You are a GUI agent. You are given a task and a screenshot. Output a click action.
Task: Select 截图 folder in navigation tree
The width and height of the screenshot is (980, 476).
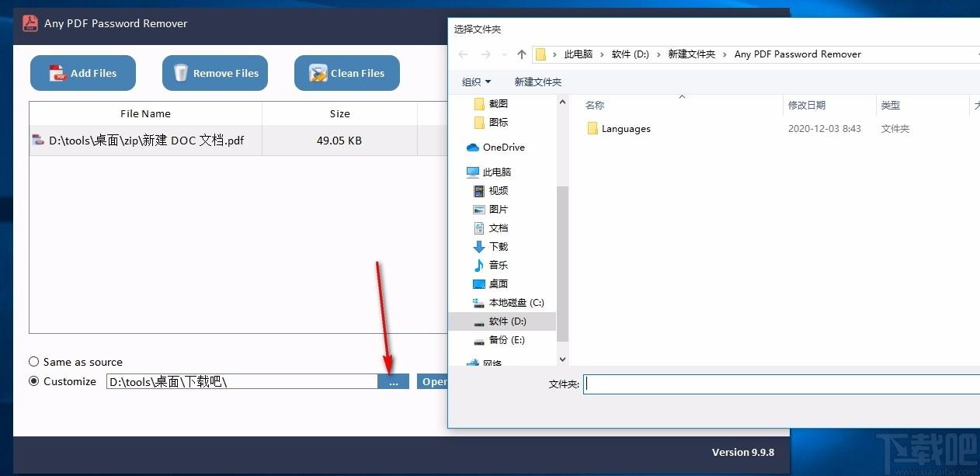[499, 103]
